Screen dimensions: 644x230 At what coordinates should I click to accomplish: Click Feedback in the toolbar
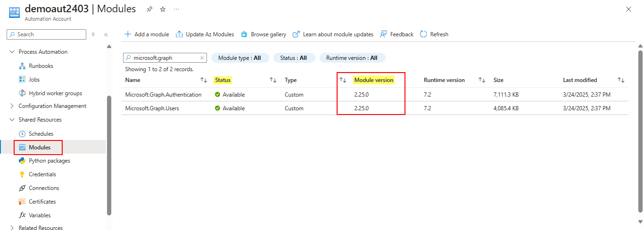pyautogui.click(x=396, y=34)
